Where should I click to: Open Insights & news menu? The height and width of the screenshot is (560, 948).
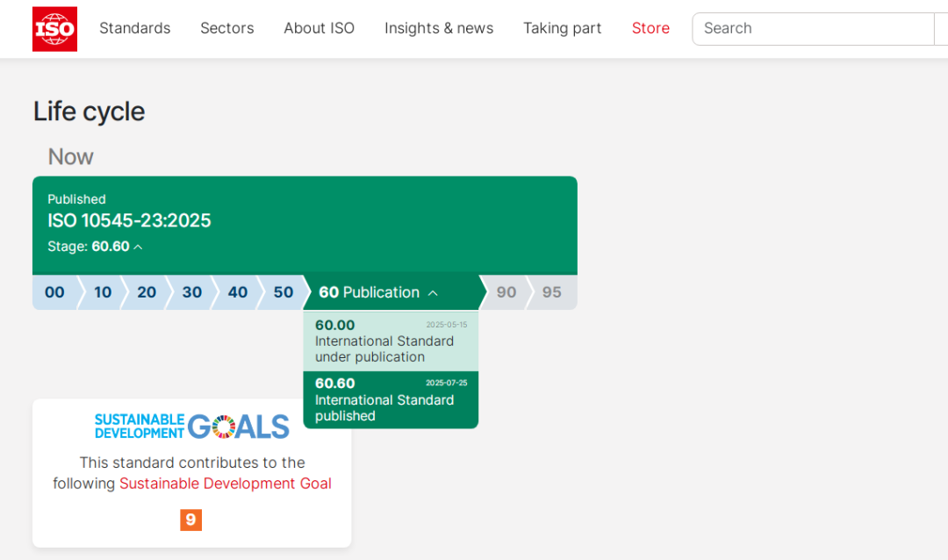[x=439, y=28]
